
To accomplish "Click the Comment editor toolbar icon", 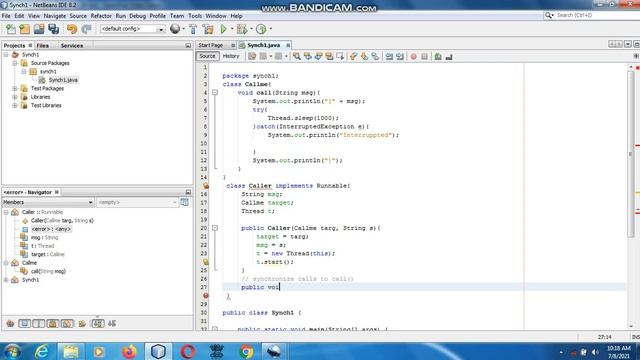I will 438,56.
